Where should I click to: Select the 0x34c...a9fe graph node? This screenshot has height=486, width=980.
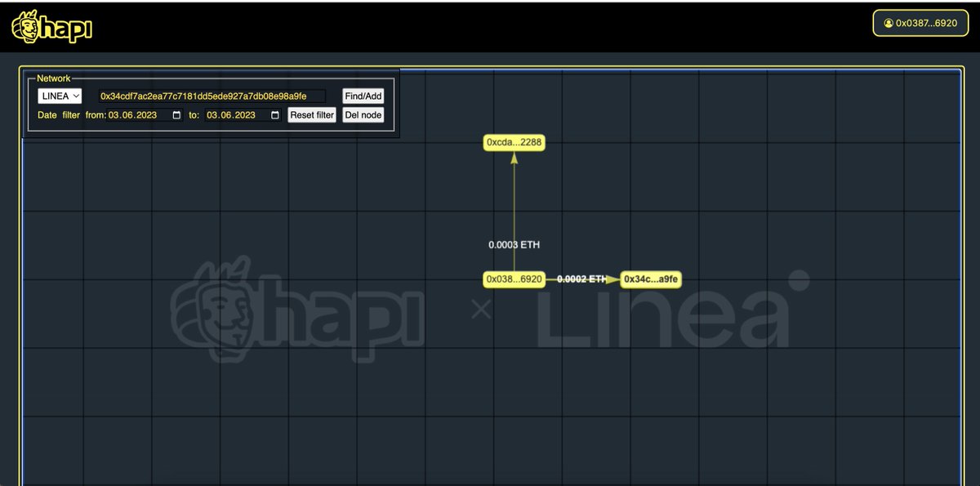pos(651,279)
